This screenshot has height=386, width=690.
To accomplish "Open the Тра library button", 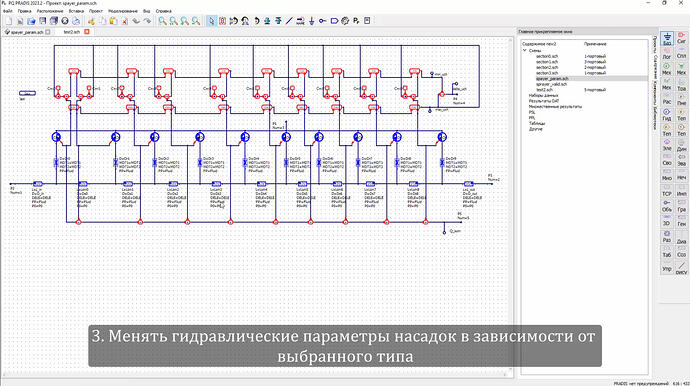I will pos(681,85).
